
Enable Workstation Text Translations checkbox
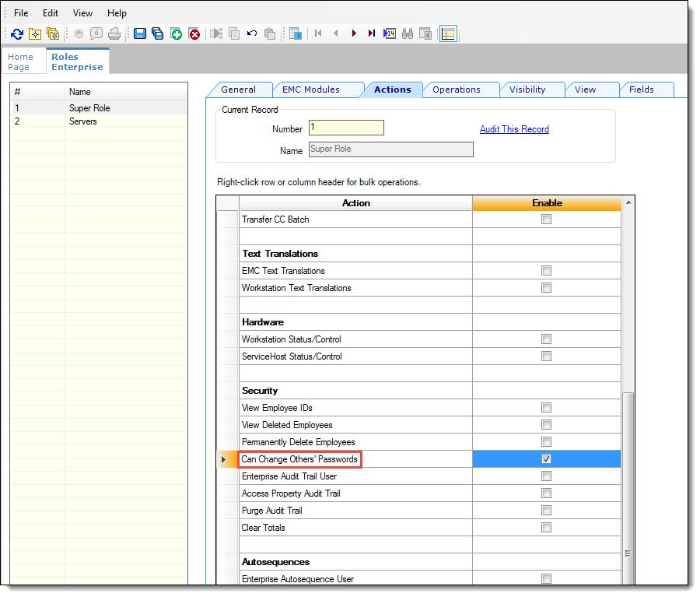546,287
